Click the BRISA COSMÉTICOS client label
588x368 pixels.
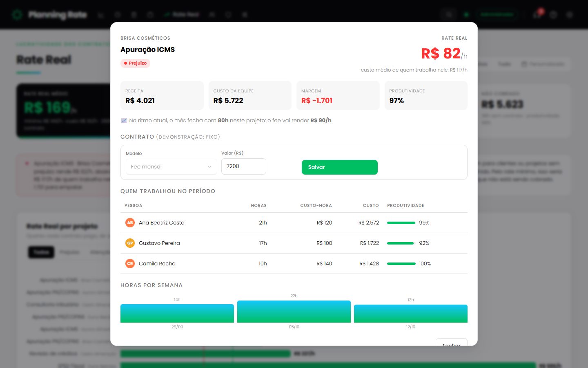pyautogui.click(x=145, y=38)
